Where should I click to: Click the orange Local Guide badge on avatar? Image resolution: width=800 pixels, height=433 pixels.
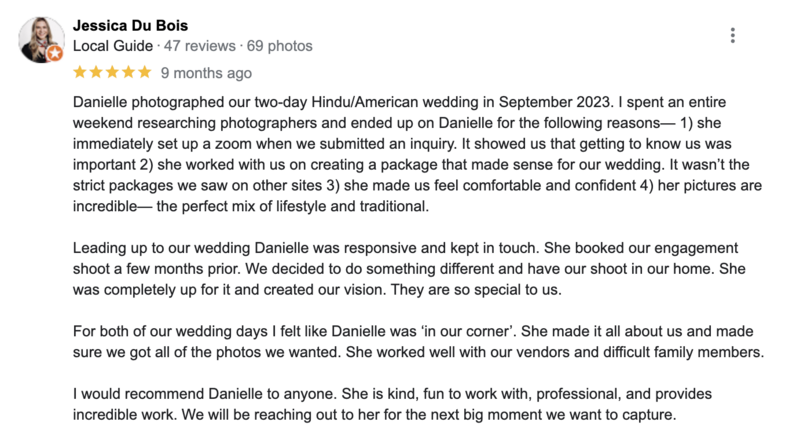[x=55, y=53]
